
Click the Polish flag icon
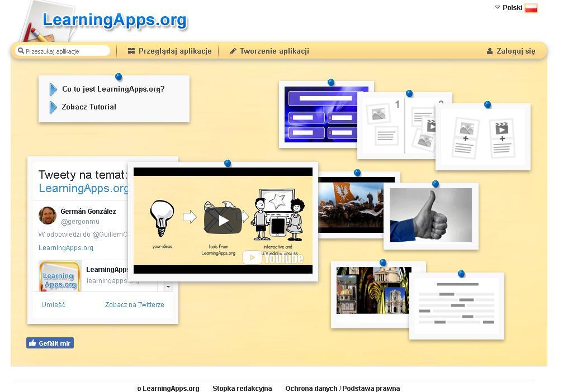(x=531, y=7)
